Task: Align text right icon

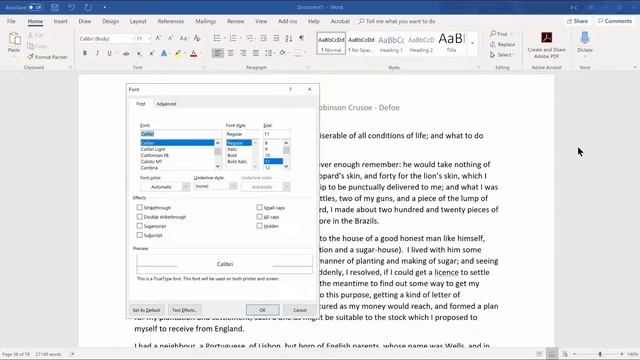Action: (x=243, y=53)
